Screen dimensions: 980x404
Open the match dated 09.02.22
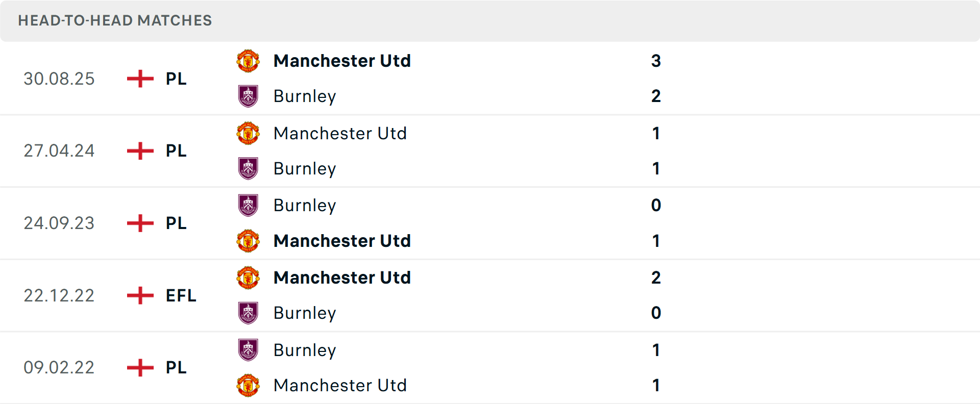59,368
